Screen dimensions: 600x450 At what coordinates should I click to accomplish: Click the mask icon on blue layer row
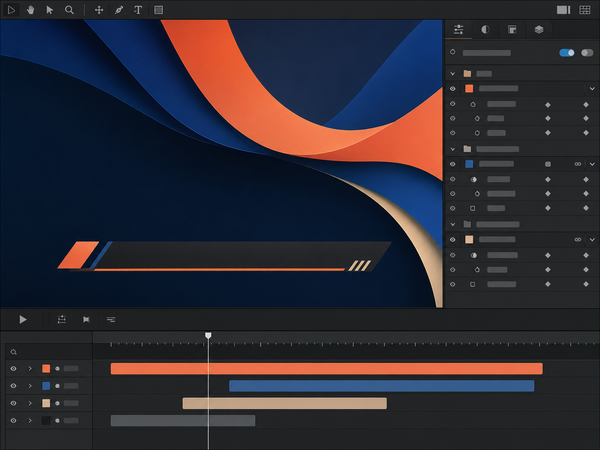(548, 164)
